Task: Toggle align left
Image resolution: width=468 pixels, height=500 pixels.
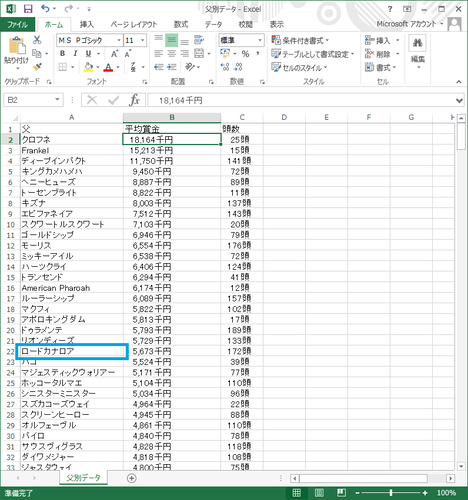Action: click(159, 54)
